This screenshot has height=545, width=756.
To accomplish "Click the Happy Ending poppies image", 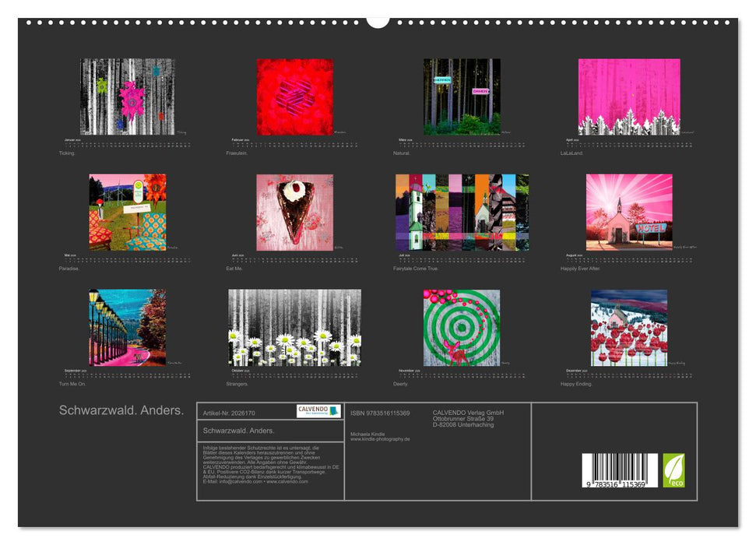I will coord(629,327).
